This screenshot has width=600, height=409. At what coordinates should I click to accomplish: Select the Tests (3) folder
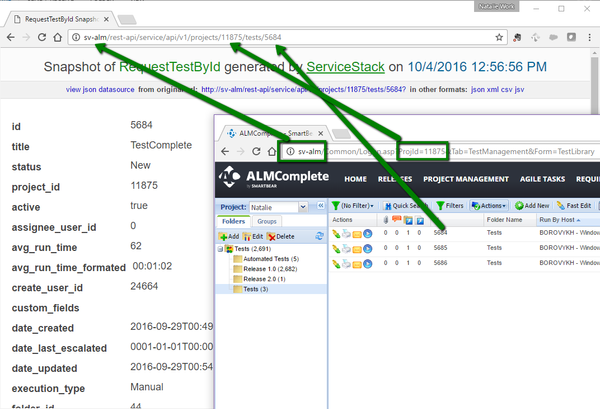click(x=251, y=289)
